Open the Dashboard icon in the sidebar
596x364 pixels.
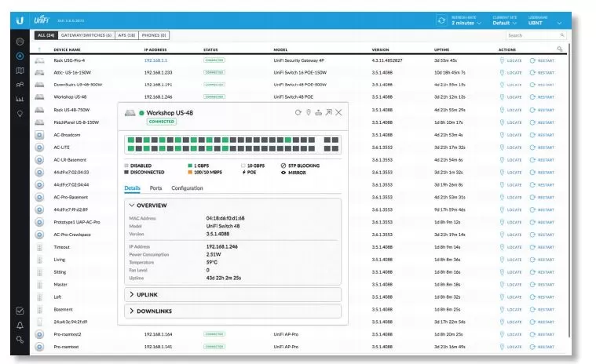tap(20, 42)
